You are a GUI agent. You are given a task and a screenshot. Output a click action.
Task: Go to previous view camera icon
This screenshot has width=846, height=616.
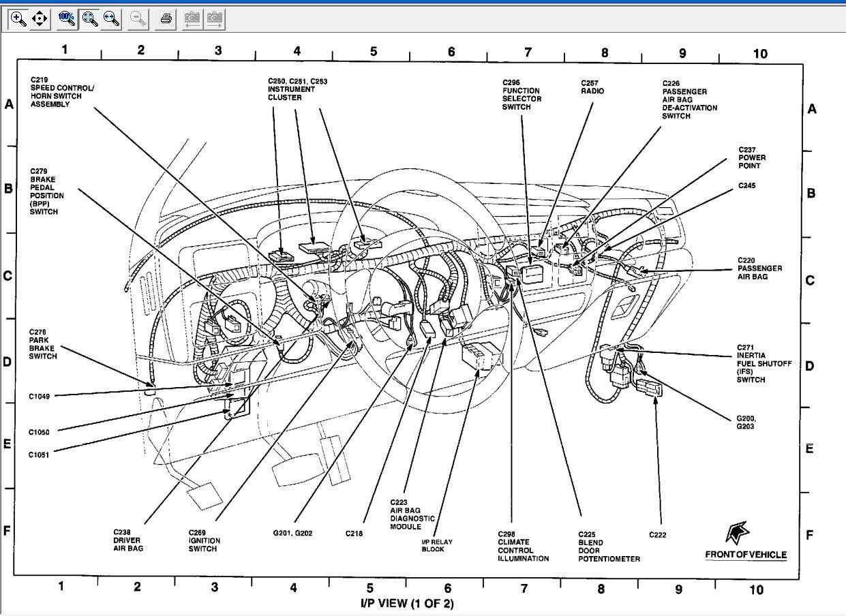[192, 19]
